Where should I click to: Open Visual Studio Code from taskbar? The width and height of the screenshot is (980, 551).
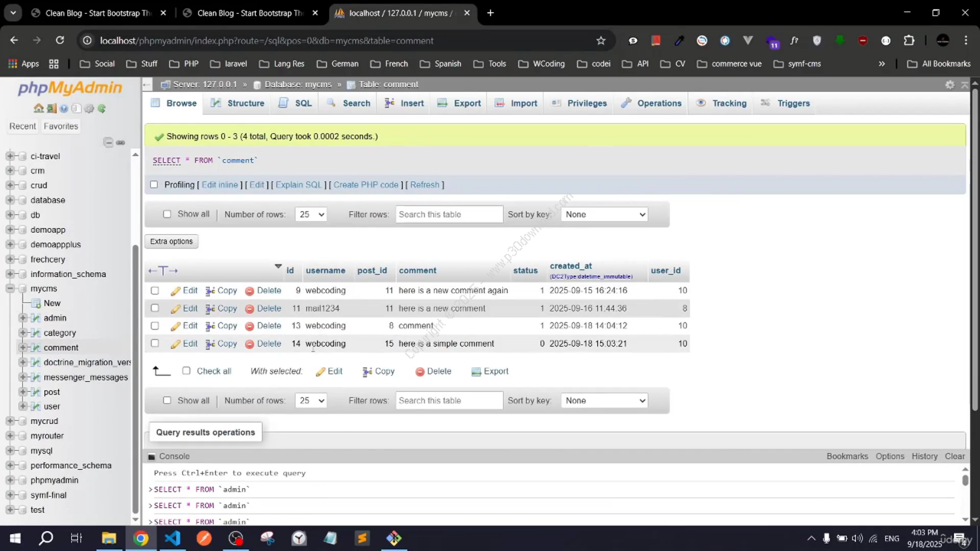(x=172, y=538)
